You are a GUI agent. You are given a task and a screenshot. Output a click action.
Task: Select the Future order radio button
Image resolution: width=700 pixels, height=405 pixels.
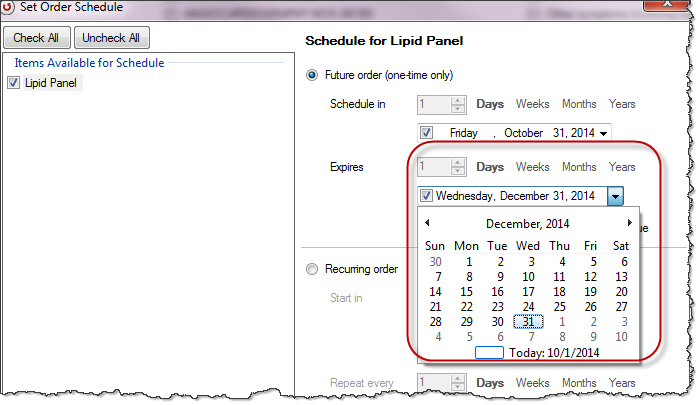pos(313,75)
